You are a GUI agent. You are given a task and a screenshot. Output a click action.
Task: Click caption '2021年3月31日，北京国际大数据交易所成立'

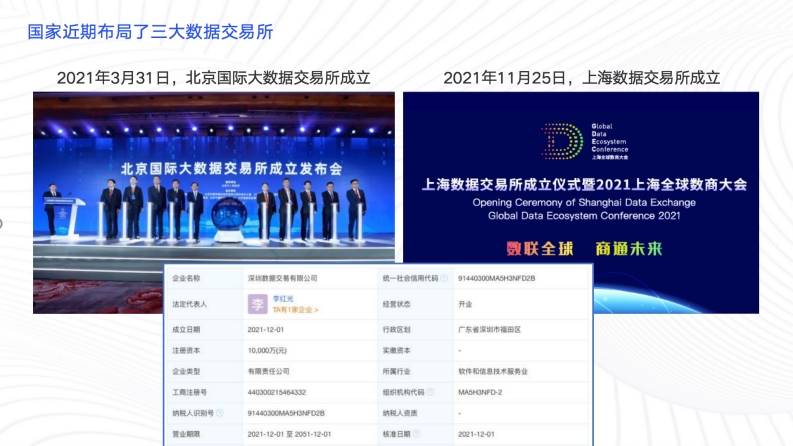(x=213, y=78)
